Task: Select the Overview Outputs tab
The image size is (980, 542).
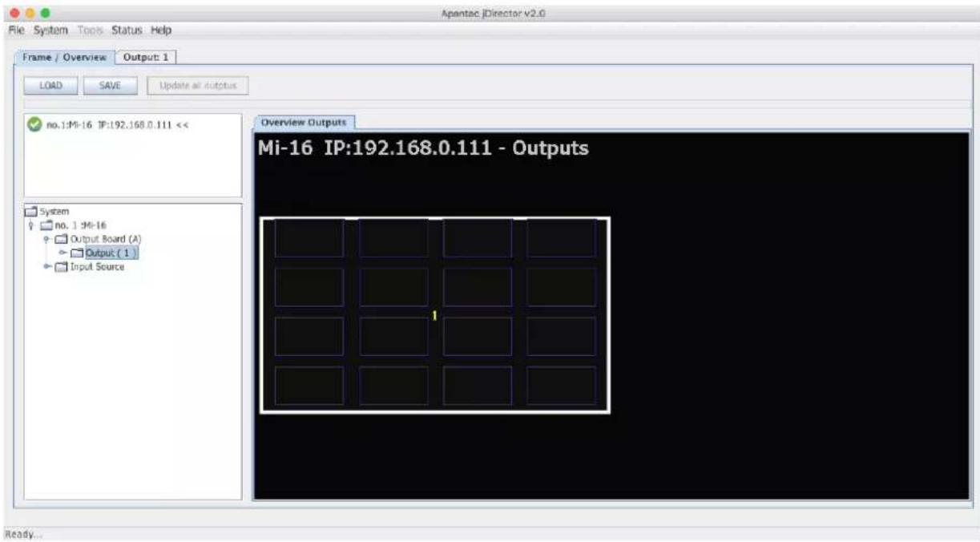Action: pos(304,123)
